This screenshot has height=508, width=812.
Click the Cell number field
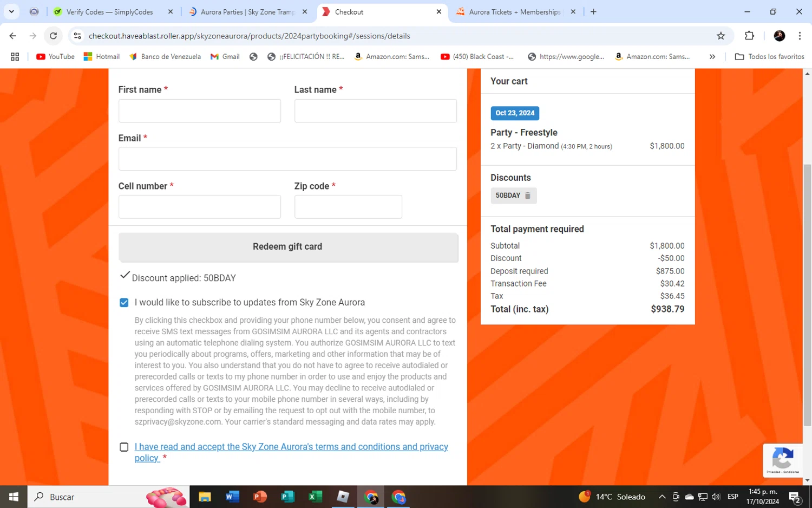(x=200, y=207)
